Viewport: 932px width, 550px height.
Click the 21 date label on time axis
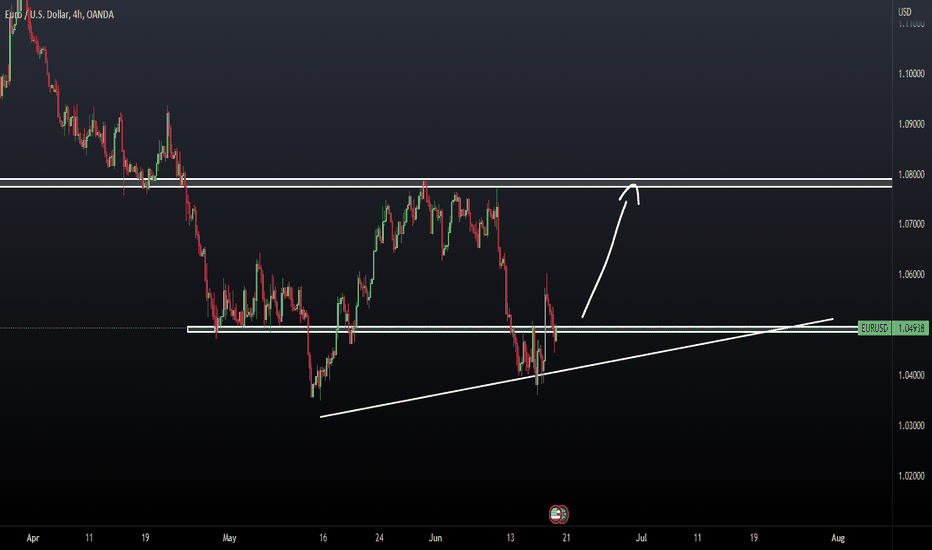pyautogui.click(x=566, y=538)
